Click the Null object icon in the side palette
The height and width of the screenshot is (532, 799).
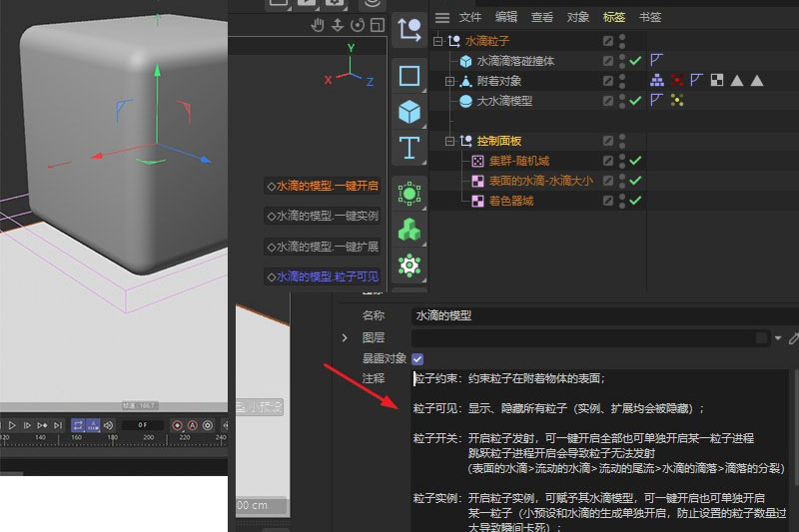click(409, 29)
